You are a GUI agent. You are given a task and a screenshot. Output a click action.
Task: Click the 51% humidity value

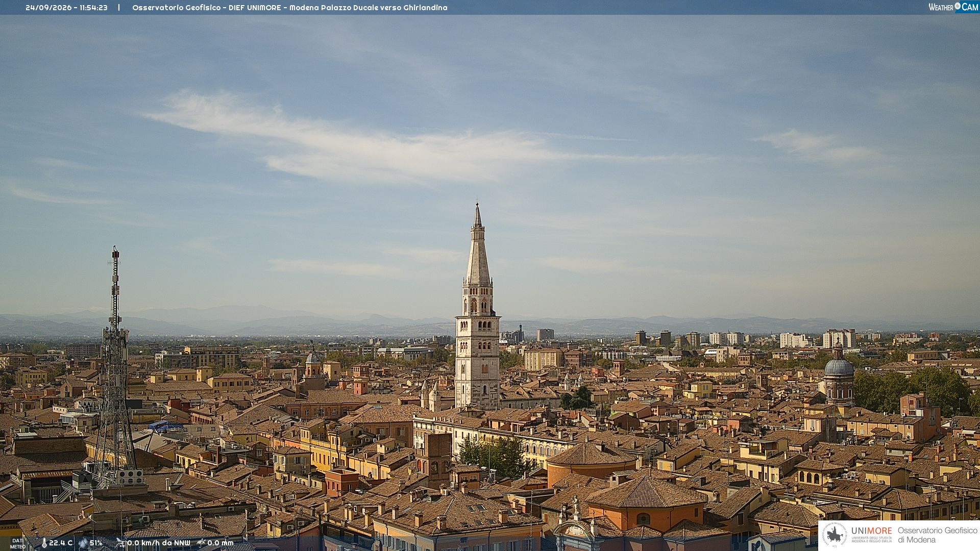click(x=96, y=543)
